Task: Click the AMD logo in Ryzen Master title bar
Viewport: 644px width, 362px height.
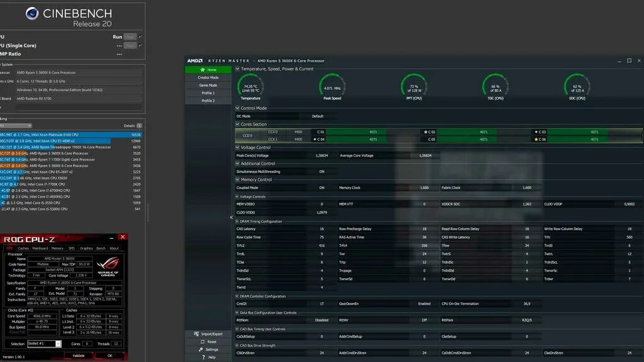Action: coord(195,61)
